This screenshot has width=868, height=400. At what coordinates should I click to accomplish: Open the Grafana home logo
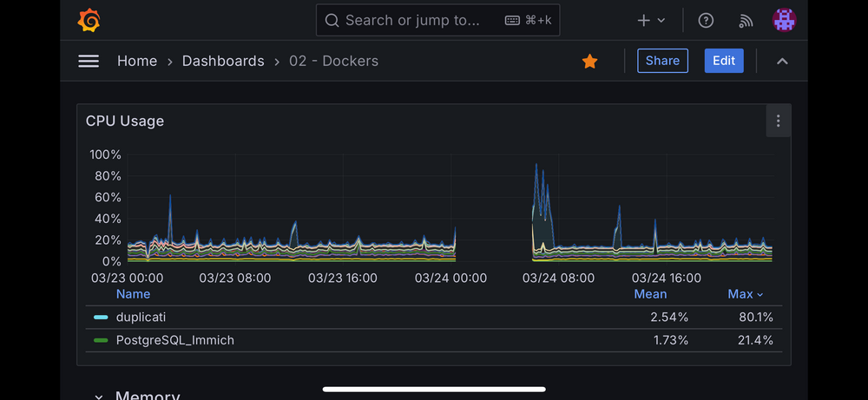coord(89,21)
